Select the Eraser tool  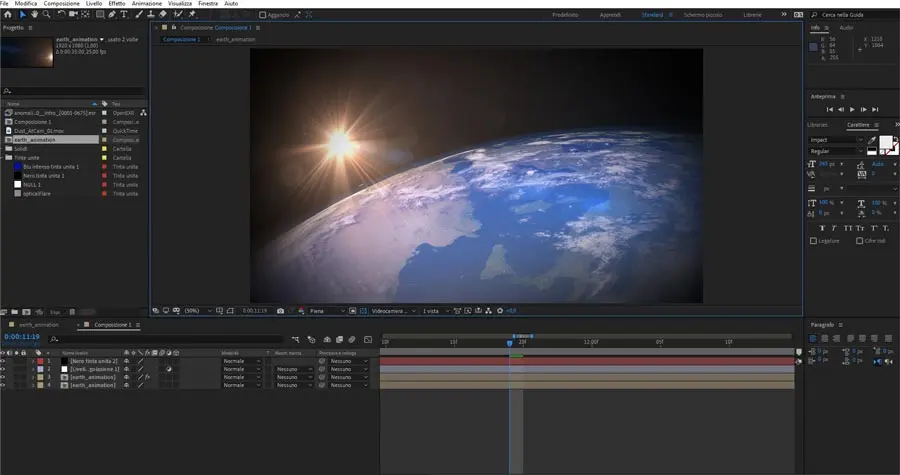pos(163,14)
